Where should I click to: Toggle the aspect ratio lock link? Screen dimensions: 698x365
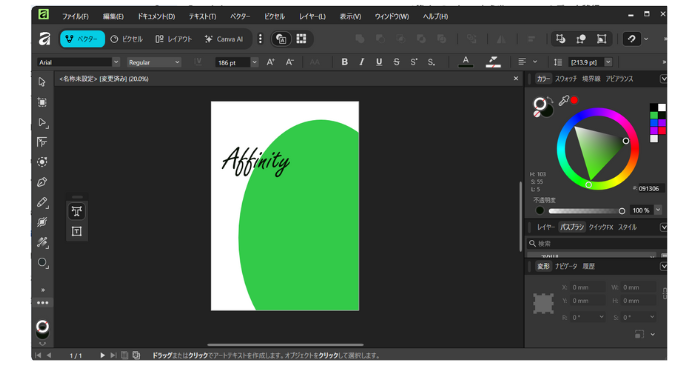pyautogui.click(x=664, y=293)
